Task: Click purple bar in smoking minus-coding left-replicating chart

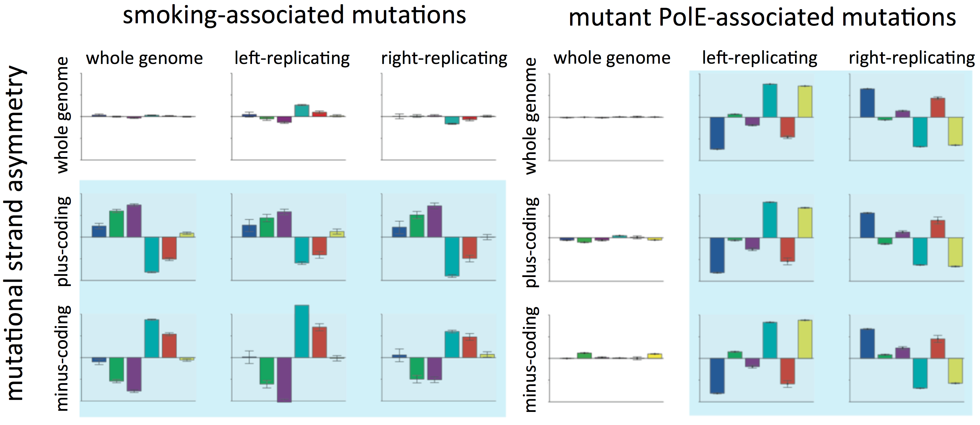Action: 284,379
